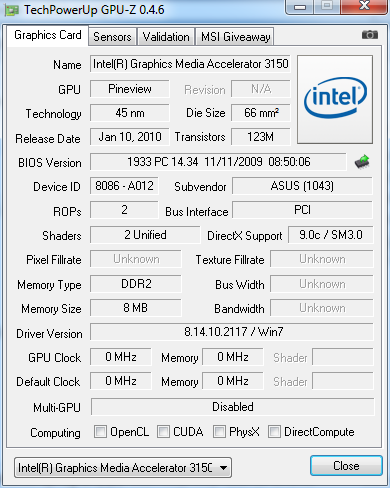
Task: Tick the DirectCompute checkbox
Action: point(274,431)
